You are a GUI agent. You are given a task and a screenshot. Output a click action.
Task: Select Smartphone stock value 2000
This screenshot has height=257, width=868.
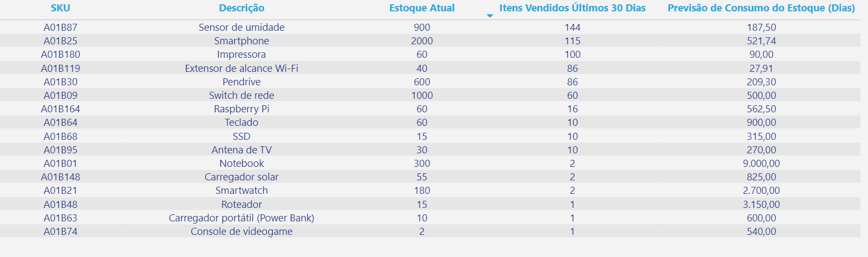(422, 41)
